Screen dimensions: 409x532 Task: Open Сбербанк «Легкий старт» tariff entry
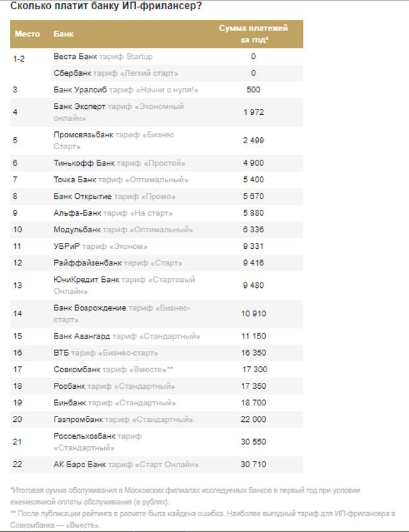[115, 73]
